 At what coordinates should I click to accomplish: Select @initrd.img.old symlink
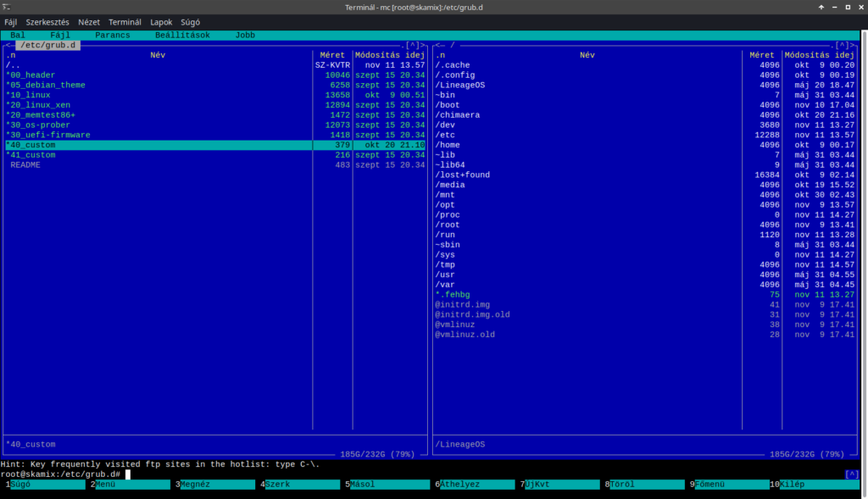point(644,315)
